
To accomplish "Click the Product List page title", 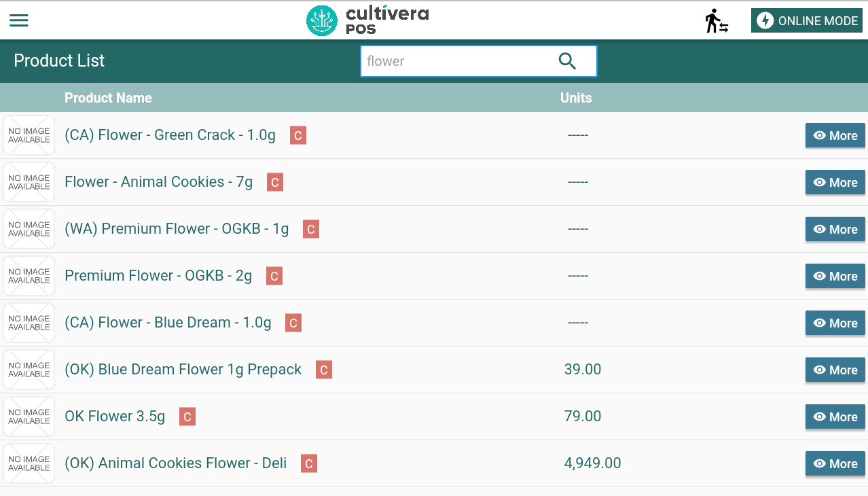I will [59, 60].
